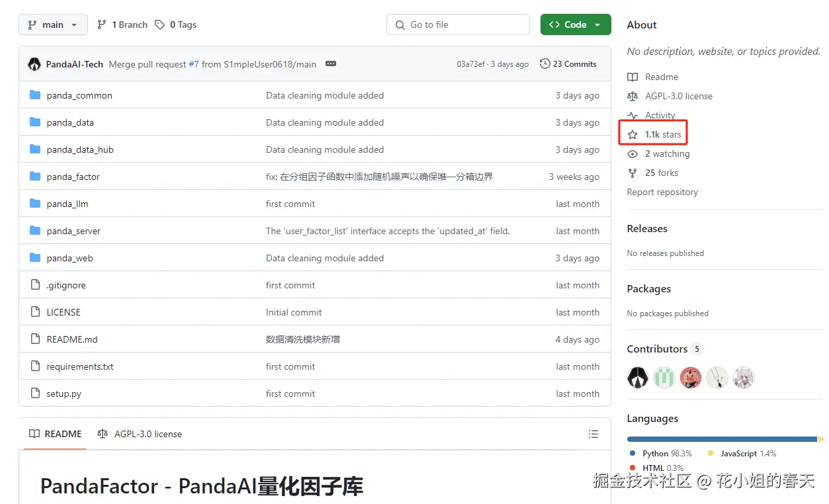Switch to the README tab
The height and width of the screenshot is (504, 829).
pos(56,434)
